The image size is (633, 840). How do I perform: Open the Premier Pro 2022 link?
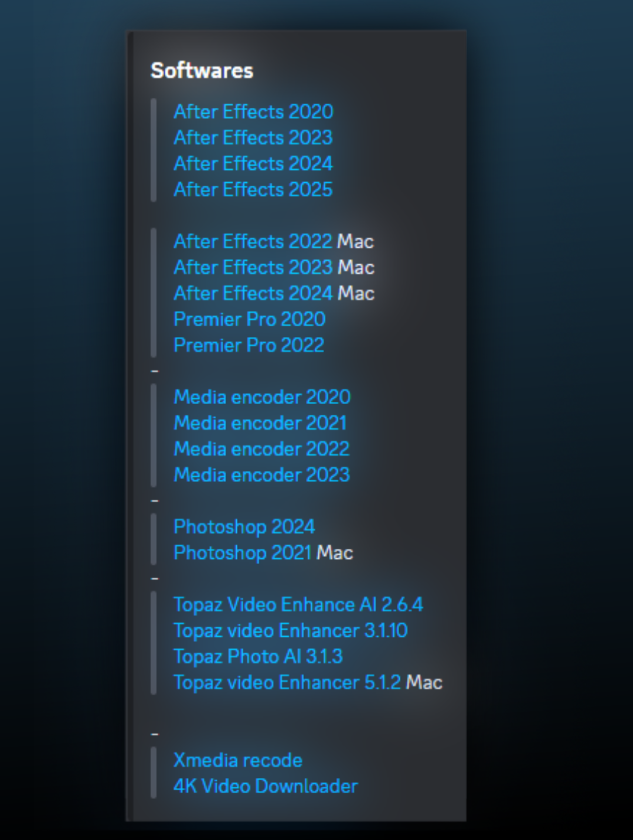pyautogui.click(x=249, y=345)
